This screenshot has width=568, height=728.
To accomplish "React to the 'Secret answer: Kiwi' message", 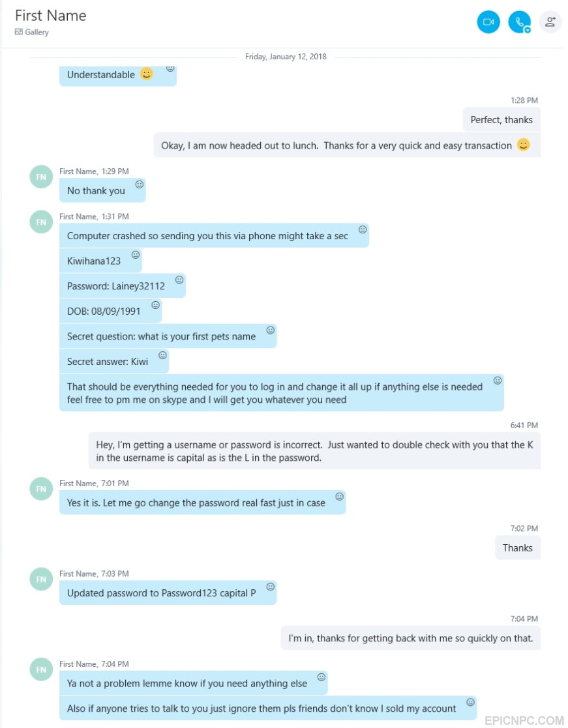I will (162, 355).
